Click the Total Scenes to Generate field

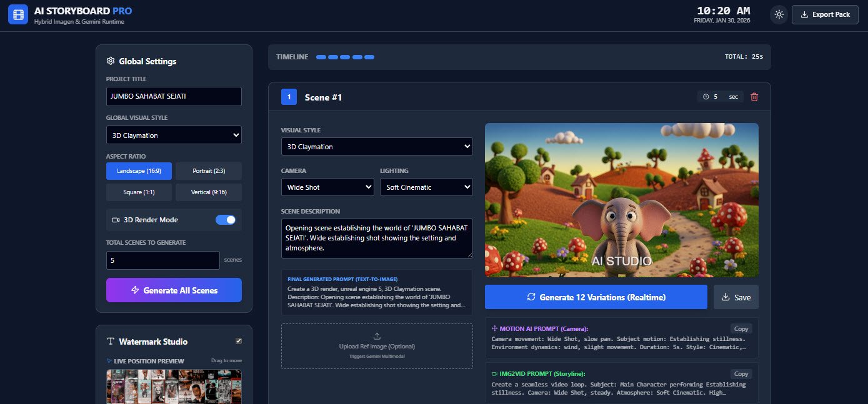163,260
